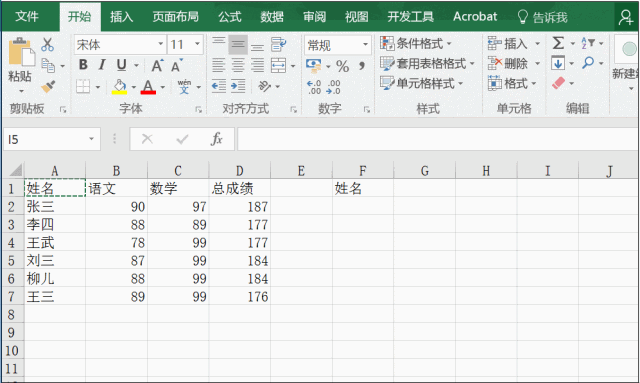640x383 pixels.
Task: Toggle Bold formatting
Action: (x=83, y=65)
